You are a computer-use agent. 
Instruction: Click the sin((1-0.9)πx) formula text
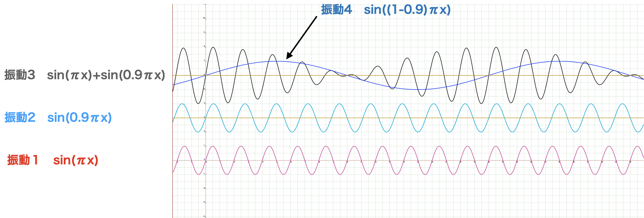click(x=407, y=10)
